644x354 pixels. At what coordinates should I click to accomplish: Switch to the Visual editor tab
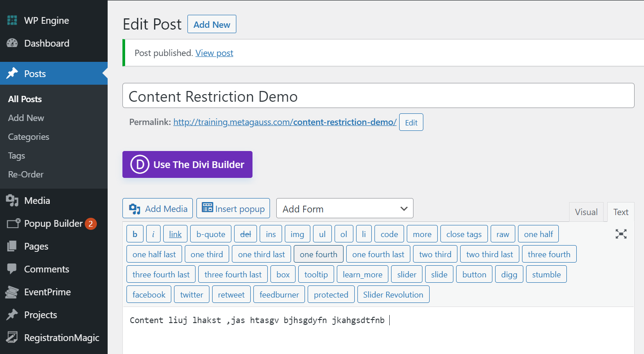586,212
